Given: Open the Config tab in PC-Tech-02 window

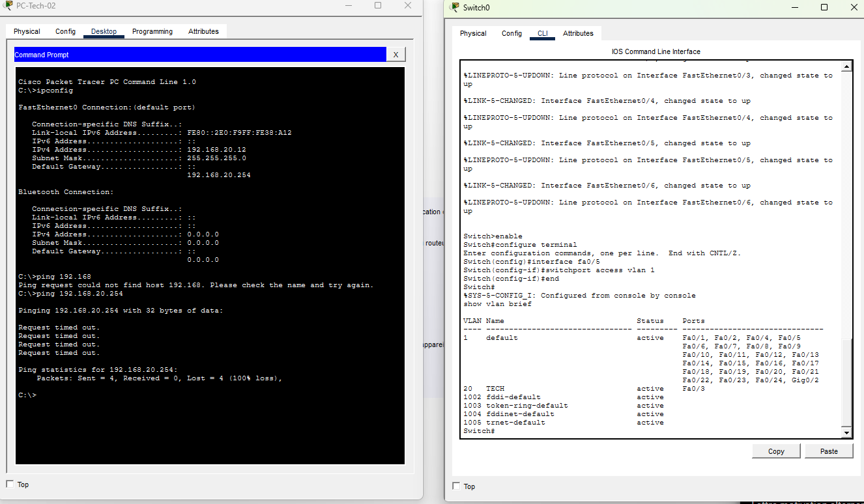Looking at the screenshot, I should (65, 31).
